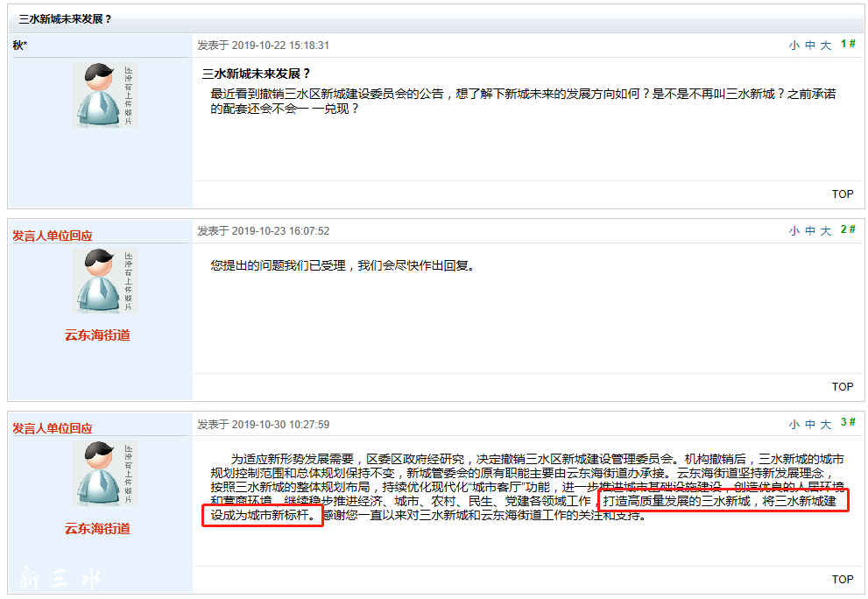Open 云东海街道 profile in the third post
This screenshot has height=599, width=868.
point(97,529)
